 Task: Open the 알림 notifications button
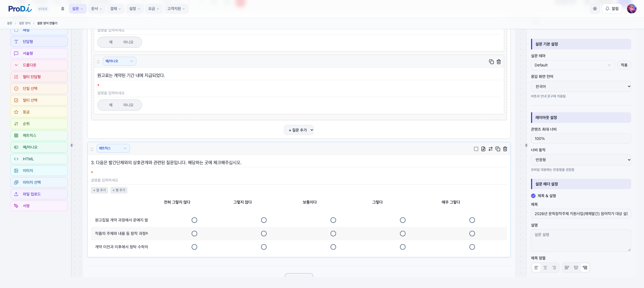coord(612,9)
